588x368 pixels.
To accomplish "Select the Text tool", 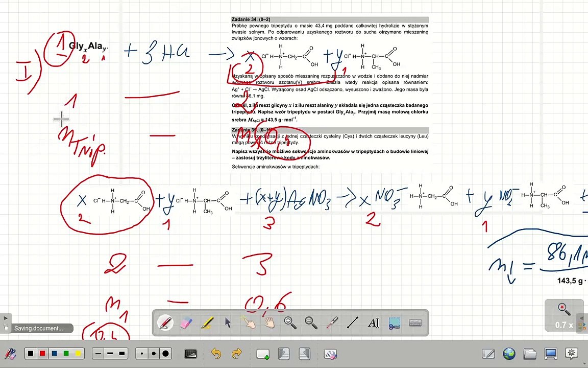I will pyautogui.click(x=374, y=323).
